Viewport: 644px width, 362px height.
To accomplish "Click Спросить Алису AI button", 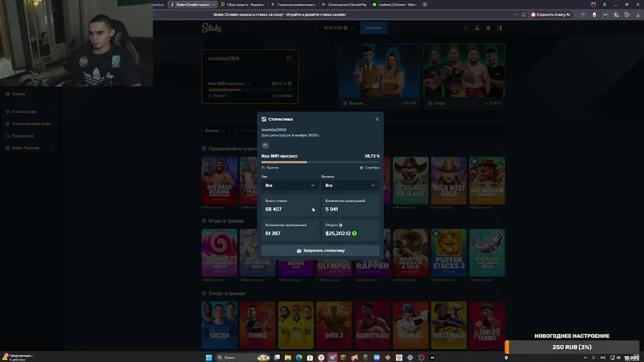I will [x=550, y=15].
